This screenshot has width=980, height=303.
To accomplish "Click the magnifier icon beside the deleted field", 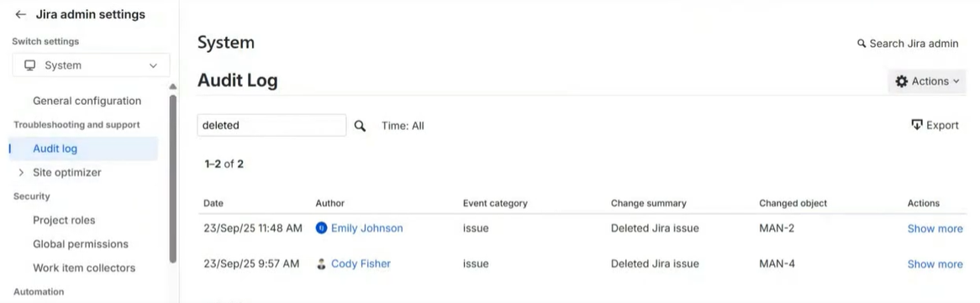I will pos(360,126).
